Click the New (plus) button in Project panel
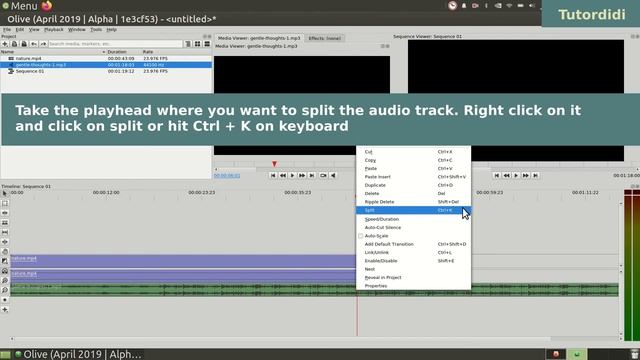The height and width of the screenshot is (360, 640). [5, 44]
